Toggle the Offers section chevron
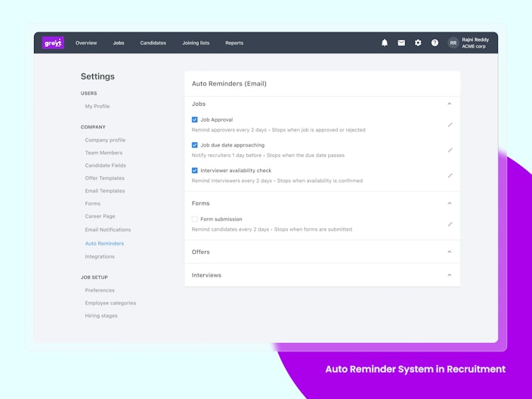 (x=450, y=252)
